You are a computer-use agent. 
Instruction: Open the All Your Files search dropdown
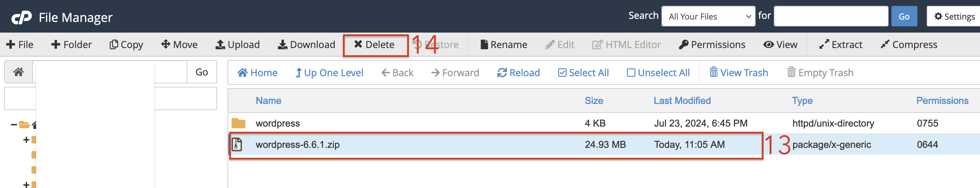pos(709,16)
